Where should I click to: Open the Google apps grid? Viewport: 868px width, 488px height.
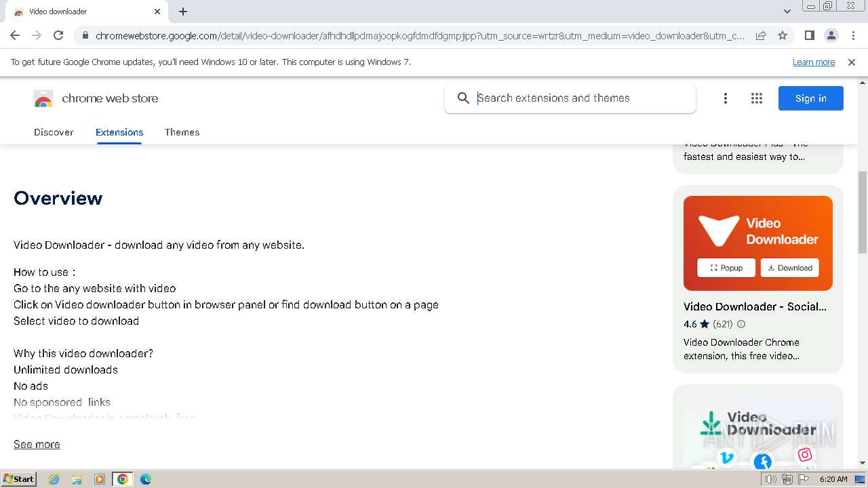click(757, 98)
